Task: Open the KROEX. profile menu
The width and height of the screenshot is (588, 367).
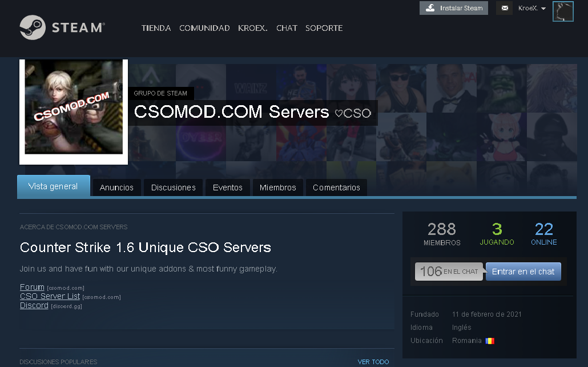Action: pyautogui.click(x=252, y=28)
